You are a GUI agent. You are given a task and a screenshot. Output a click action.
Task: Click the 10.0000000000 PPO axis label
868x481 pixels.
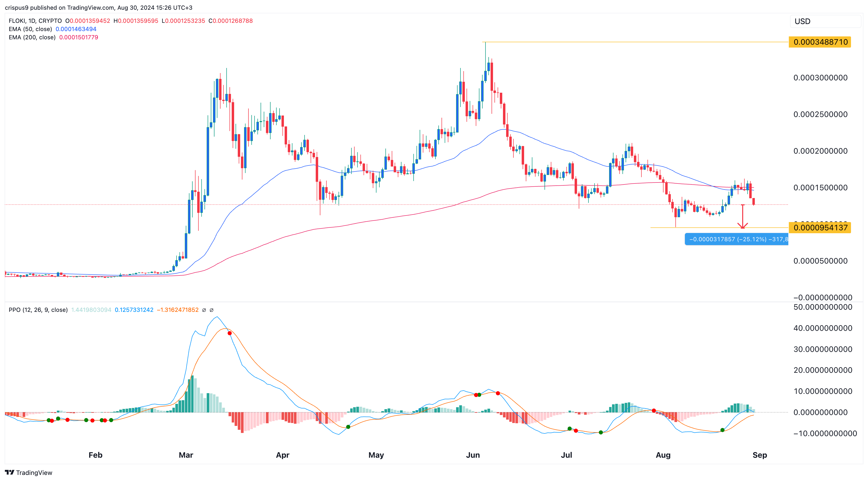coord(823,391)
